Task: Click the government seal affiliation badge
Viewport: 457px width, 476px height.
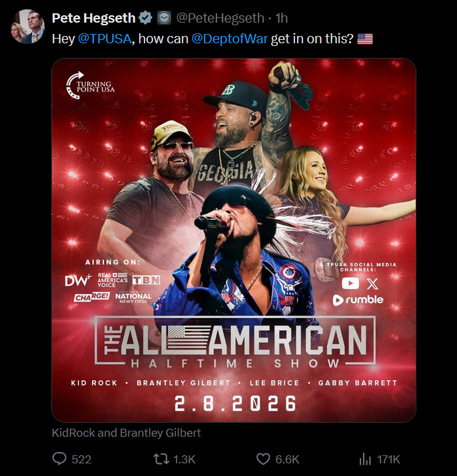Action: pyautogui.click(x=164, y=18)
